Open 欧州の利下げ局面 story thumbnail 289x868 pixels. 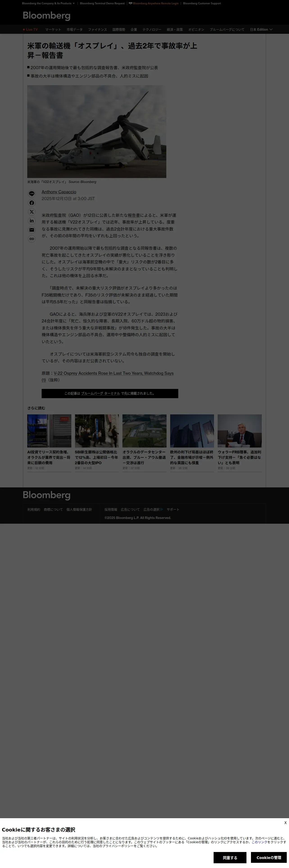point(192,431)
